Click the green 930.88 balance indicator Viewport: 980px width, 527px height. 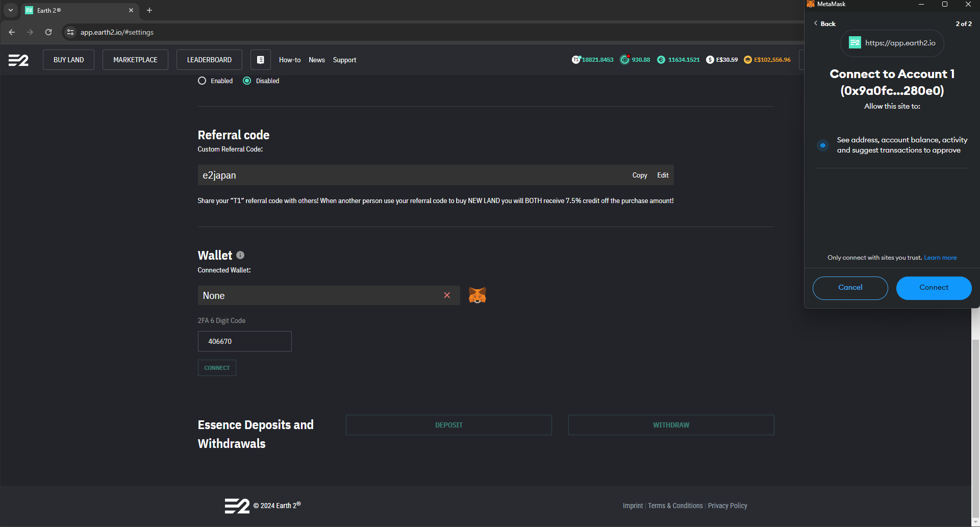(635, 60)
